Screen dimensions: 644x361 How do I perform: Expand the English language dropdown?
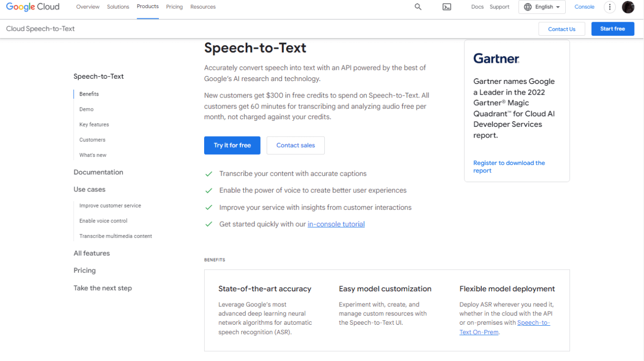point(542,7)
